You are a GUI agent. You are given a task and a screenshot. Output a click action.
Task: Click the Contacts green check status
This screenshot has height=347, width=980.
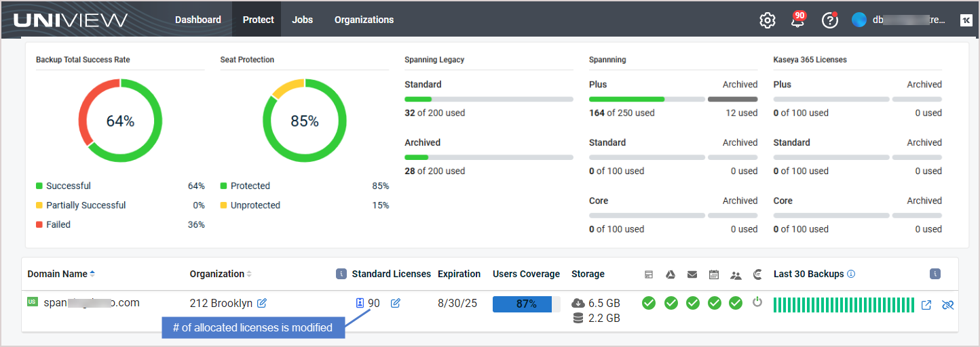[736, 303]
